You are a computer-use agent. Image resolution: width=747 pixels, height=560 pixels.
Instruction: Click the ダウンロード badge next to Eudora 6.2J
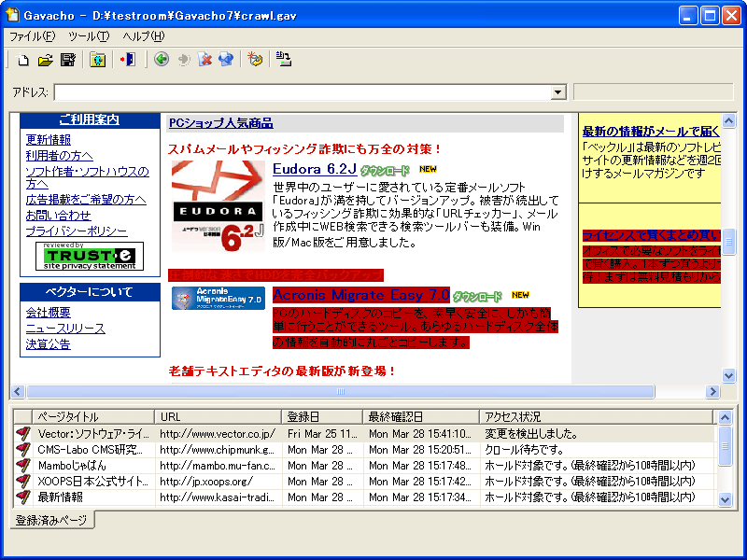pos(385,171)
